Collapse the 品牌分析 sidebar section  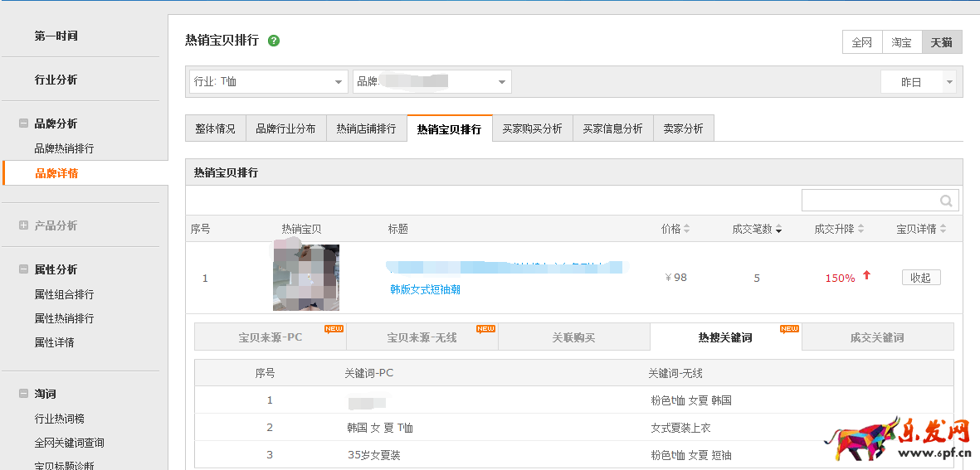(23, 124)
